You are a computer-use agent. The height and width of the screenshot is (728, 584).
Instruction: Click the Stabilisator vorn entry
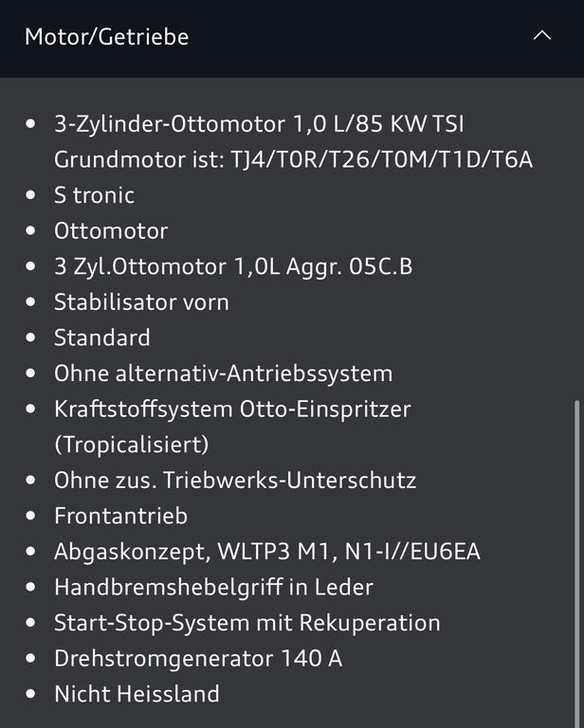pos(141,302)
